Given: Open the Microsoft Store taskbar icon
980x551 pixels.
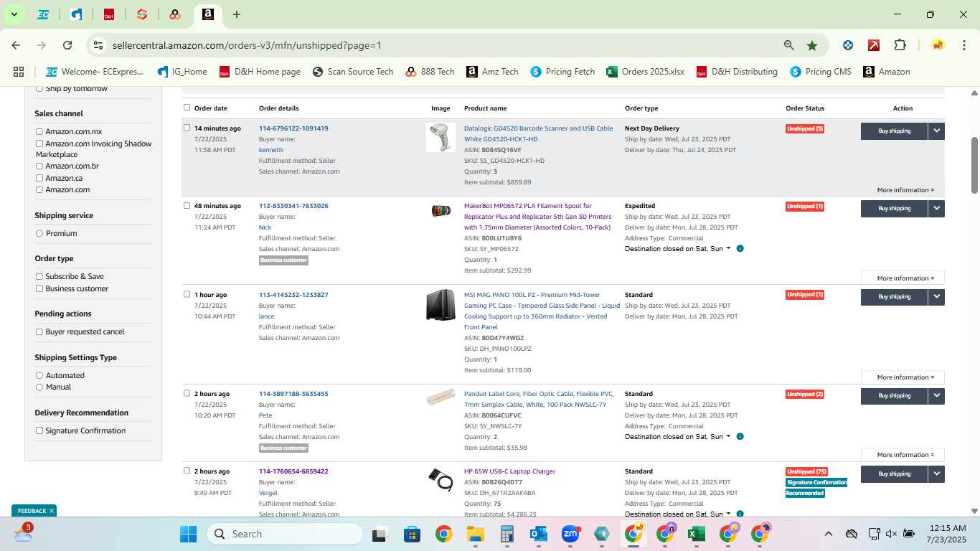Looking at the screenshot, I should pos(412,534).
